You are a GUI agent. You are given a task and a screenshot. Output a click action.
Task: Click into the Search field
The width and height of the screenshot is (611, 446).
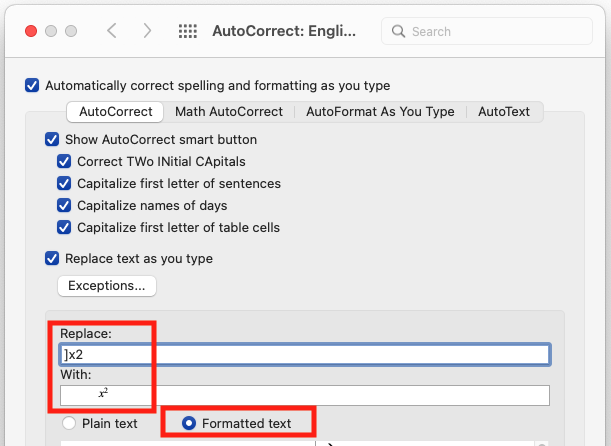[x=487, y=31]
